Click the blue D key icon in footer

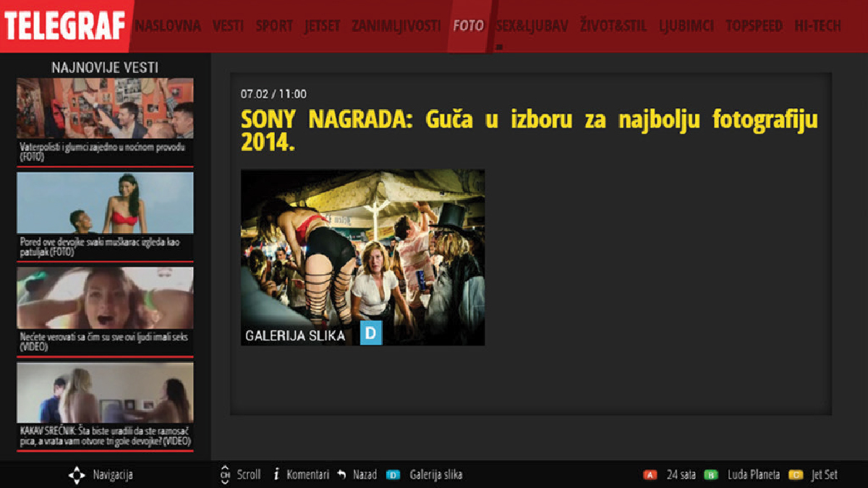pos(393,475)
